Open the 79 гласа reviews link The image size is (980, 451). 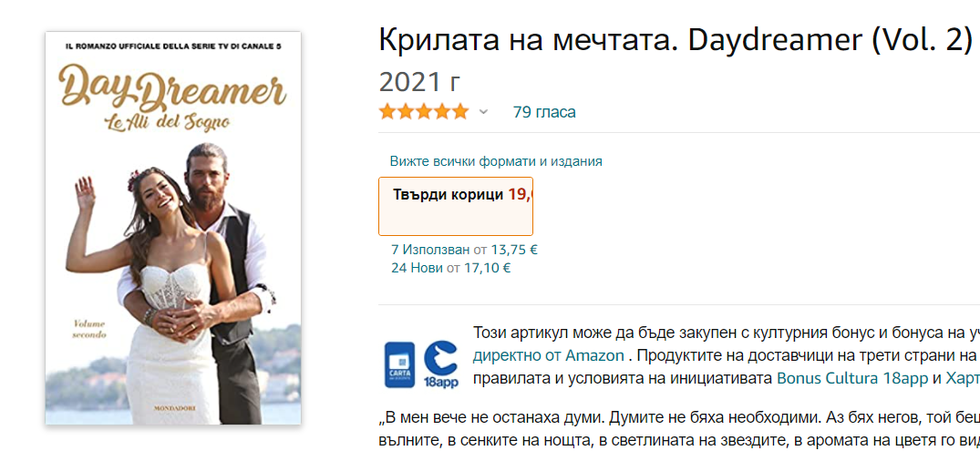[544, 112]
